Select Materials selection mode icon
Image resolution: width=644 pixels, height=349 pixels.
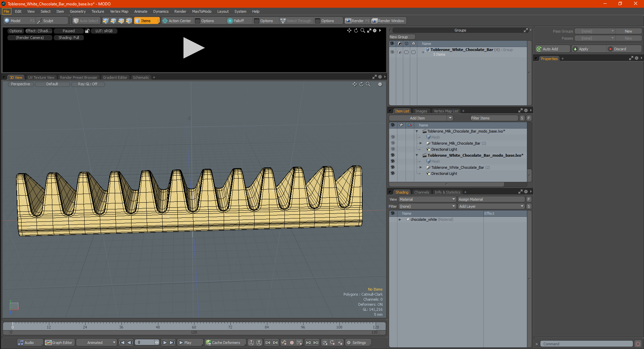click(x=129, y=21)
